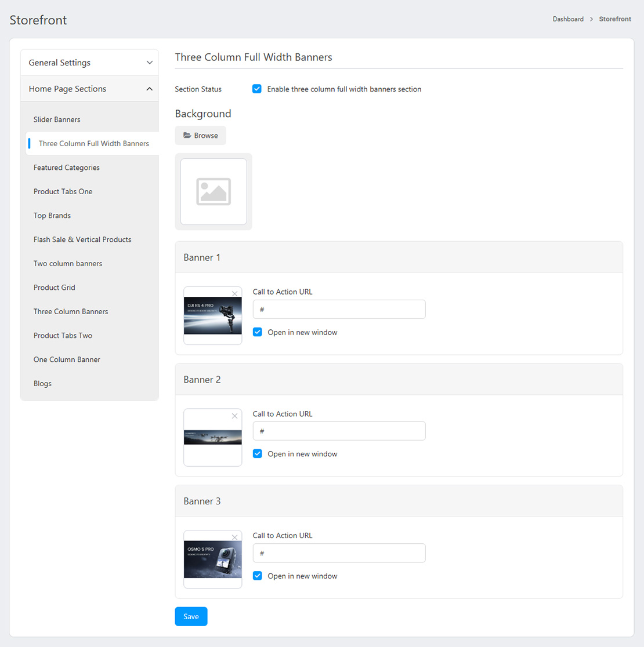The image size is (644, 647).
Task: Uncheck Open in new window for Banner 2
Action: (x=258, y=454)
